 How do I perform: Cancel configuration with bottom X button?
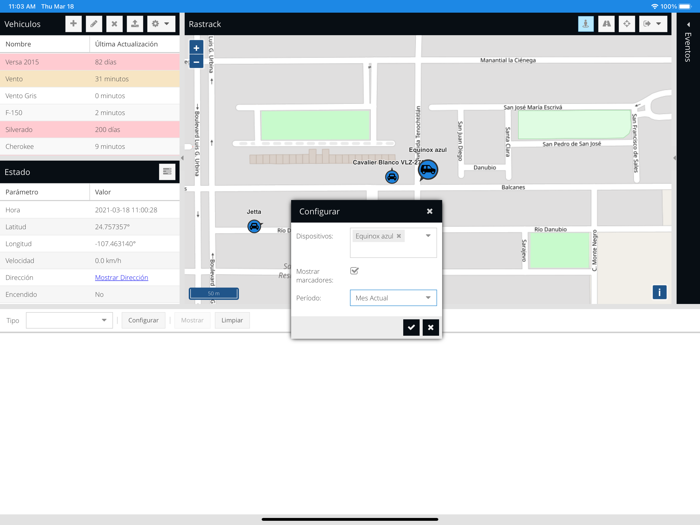[430, 327]
